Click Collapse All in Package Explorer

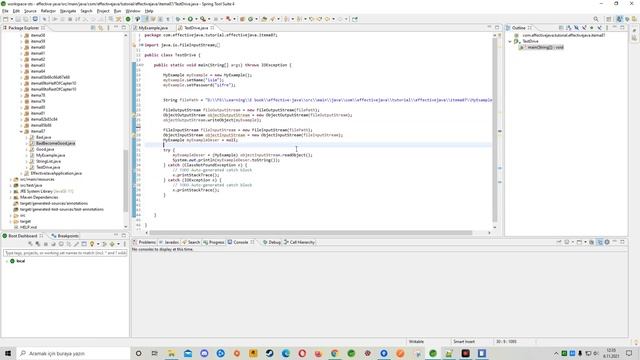93,28
